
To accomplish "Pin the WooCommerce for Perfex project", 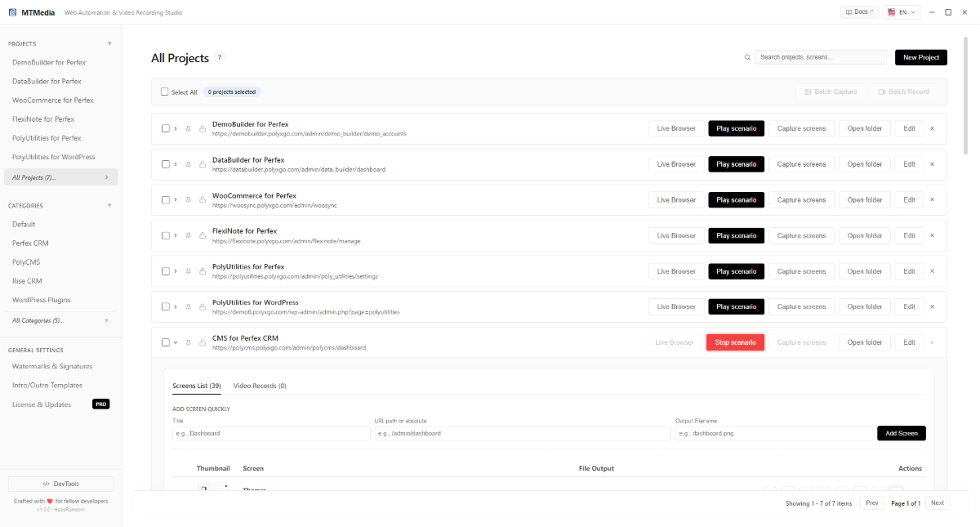I will point(188,200).
